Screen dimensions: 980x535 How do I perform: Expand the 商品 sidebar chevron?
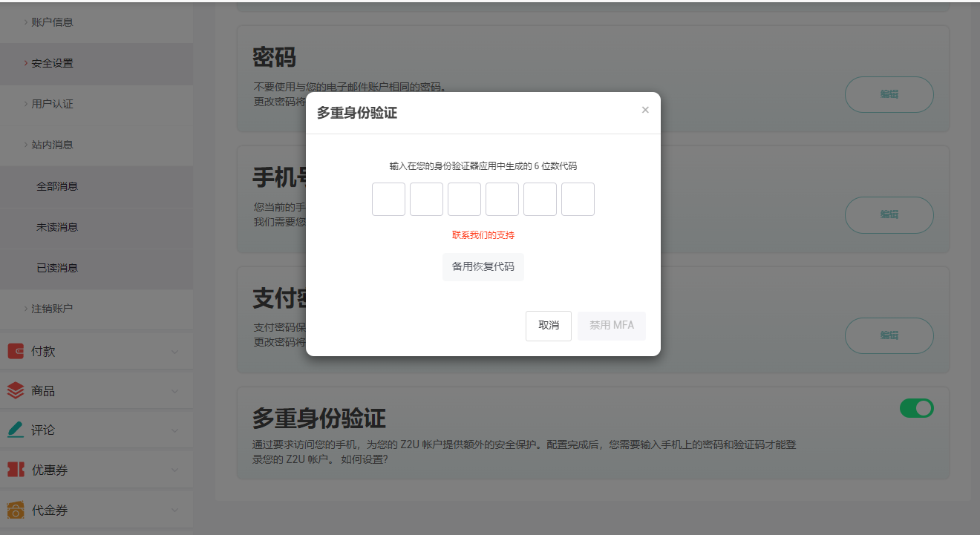tap(174, 391)
